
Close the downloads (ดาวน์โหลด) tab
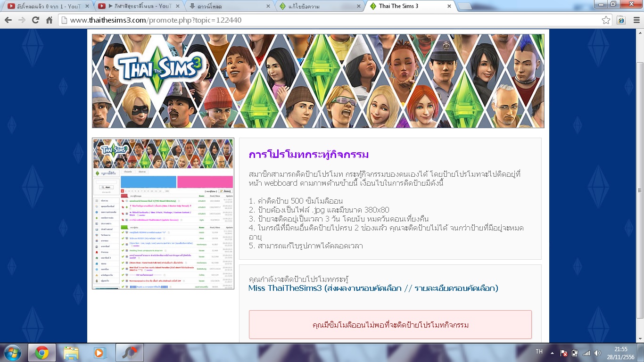click(268, 6)
